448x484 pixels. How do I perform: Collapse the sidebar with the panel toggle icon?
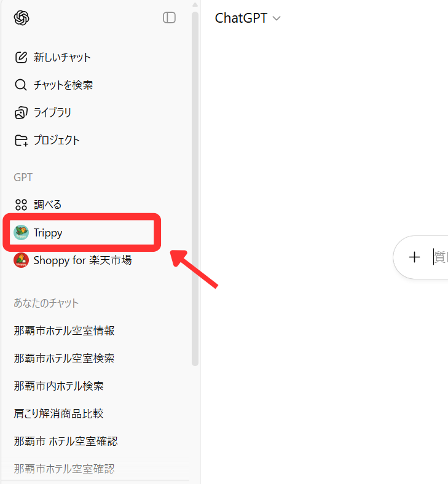point(169,18)
